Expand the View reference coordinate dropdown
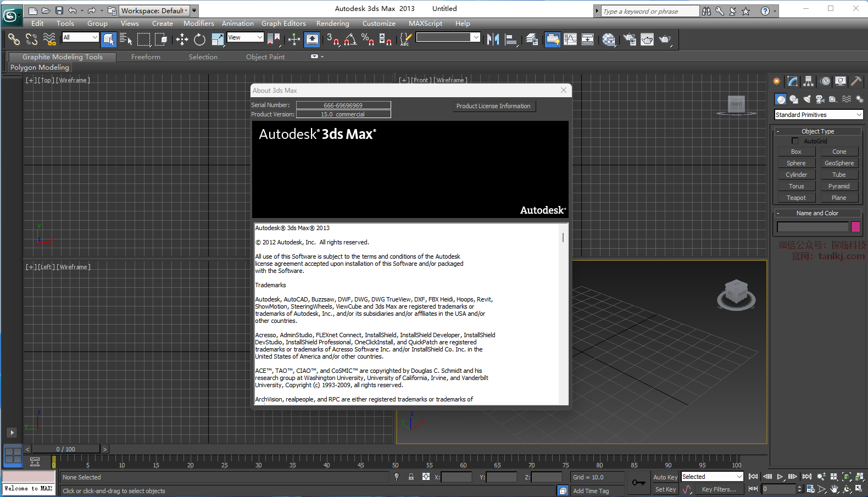Screen dimensions: 868x497 [246, 37]
